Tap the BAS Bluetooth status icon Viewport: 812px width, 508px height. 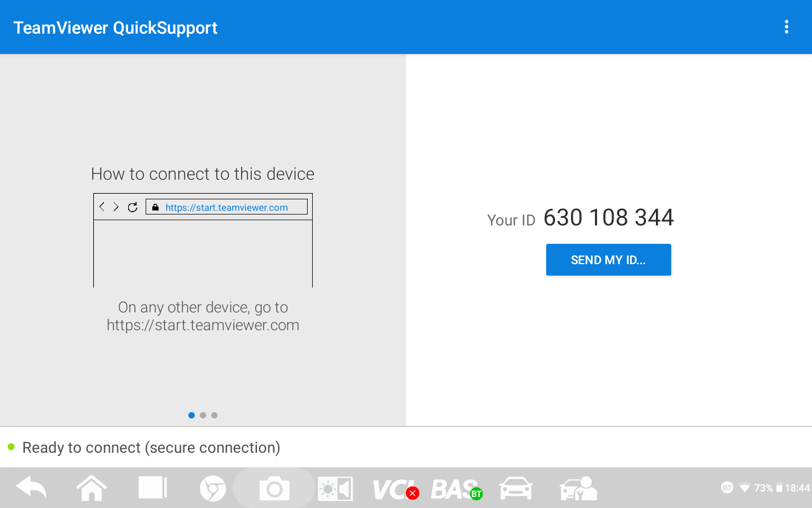(456, 489)
